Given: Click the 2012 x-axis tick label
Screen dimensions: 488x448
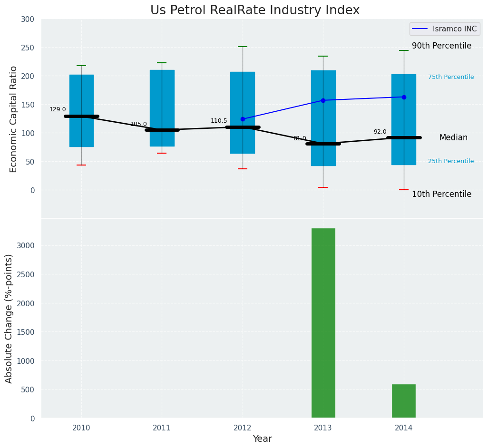Looking at the screenshot, I should (x=243, y=428).
